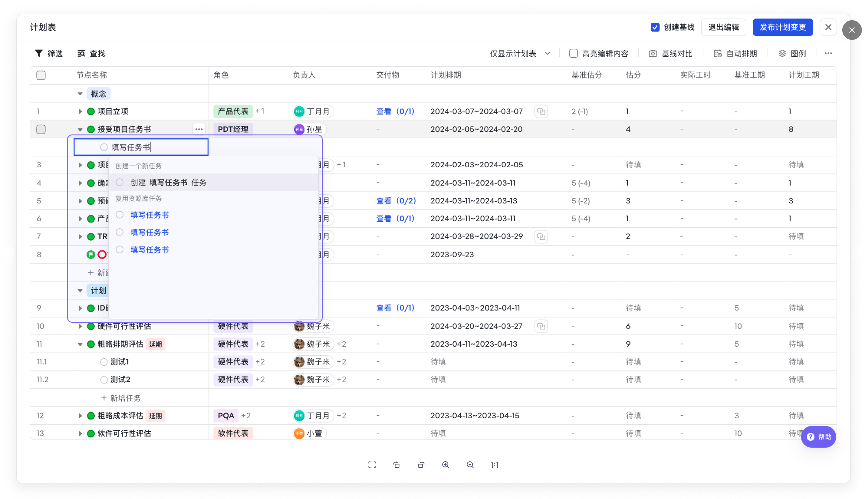Open 查看 (0/1) link in 项目立项 row
The width and height of the screenshot is (868, 499).
(395, 111)
